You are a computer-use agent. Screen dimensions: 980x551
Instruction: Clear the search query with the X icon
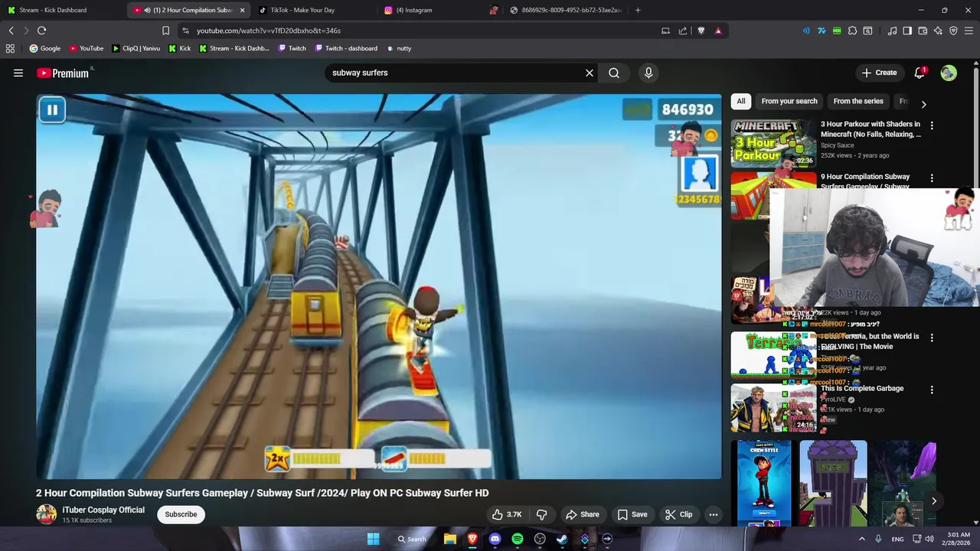click(590, 73)
